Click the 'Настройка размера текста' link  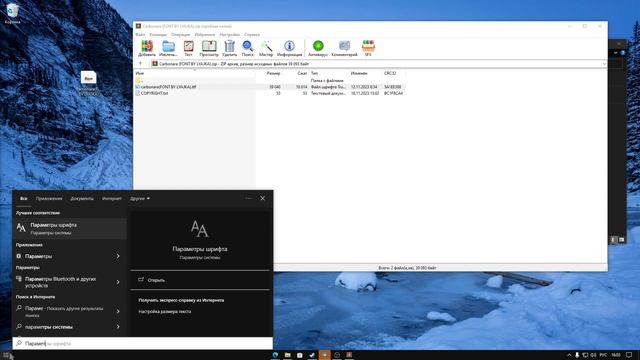(x=164, y=311)
